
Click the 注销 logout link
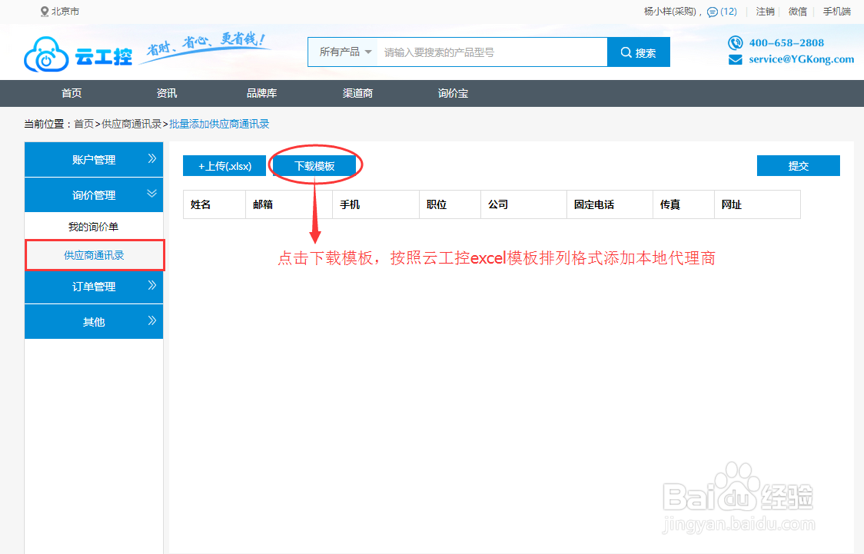(x=765, y=12)
